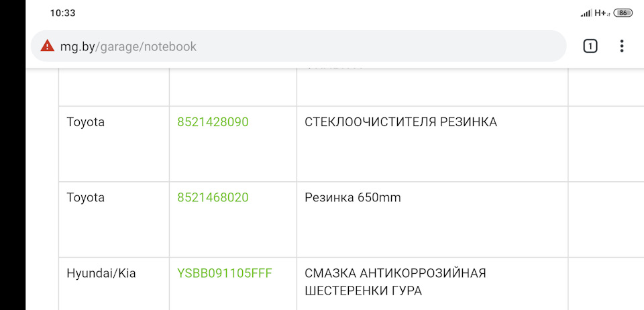Open part number 8521468020 link

213,197
